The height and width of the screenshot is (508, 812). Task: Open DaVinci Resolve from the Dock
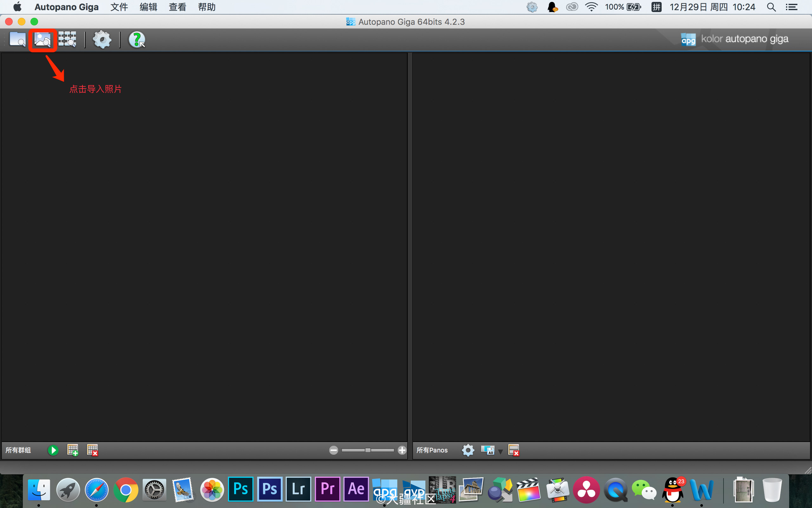pos(586,490)
